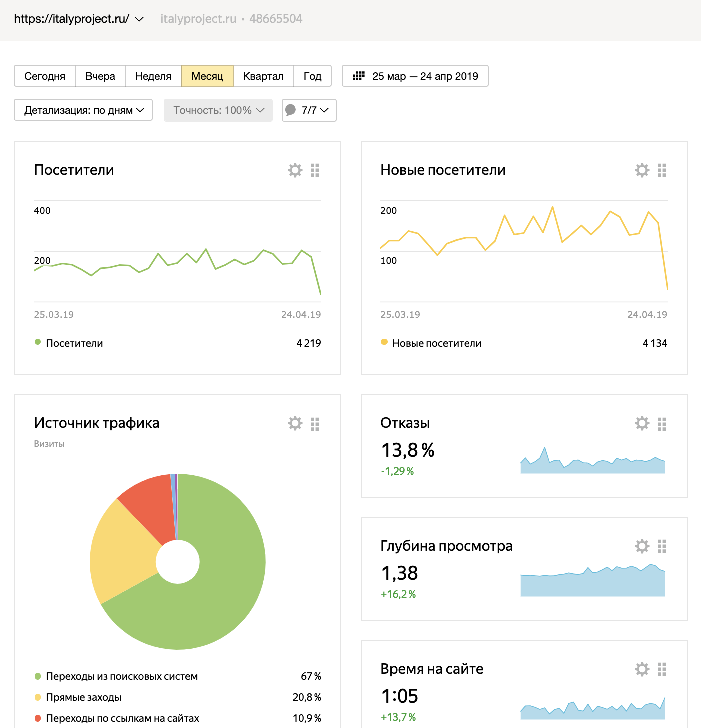
Task: Toggle Прямые заходы legend marker
Action: (x=38, y=697)
